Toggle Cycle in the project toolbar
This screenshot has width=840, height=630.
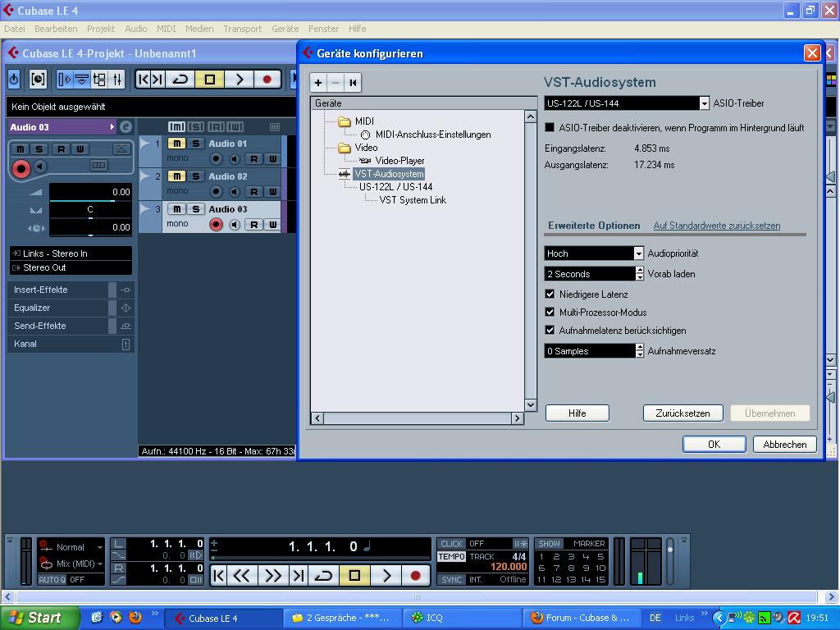coord(180,80)
